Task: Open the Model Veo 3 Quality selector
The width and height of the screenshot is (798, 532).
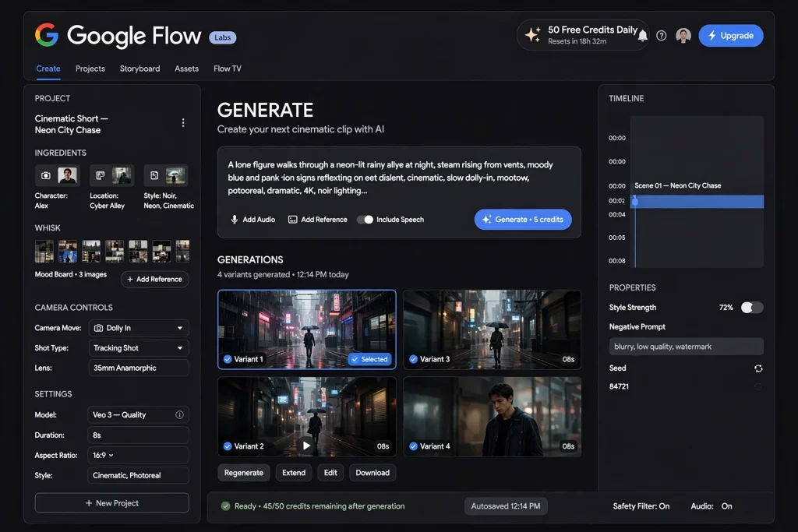Action: pyautogui.click(x=139, y=414)
